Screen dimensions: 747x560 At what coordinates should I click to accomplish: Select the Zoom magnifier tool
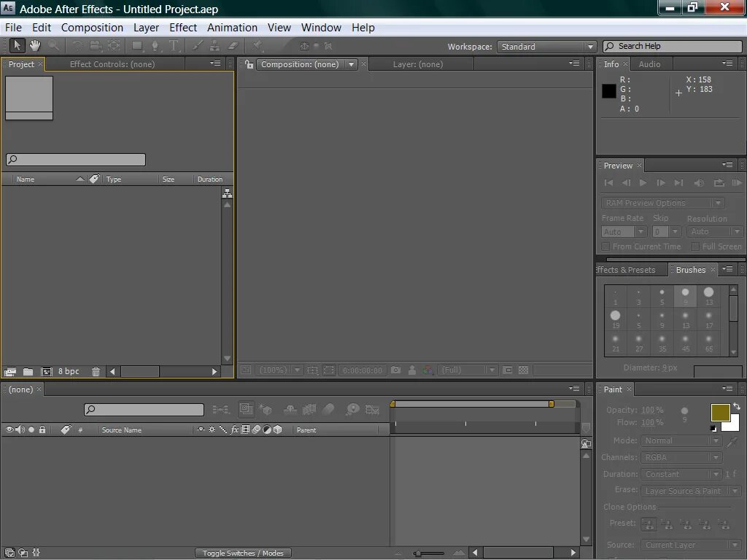point(54,46)
